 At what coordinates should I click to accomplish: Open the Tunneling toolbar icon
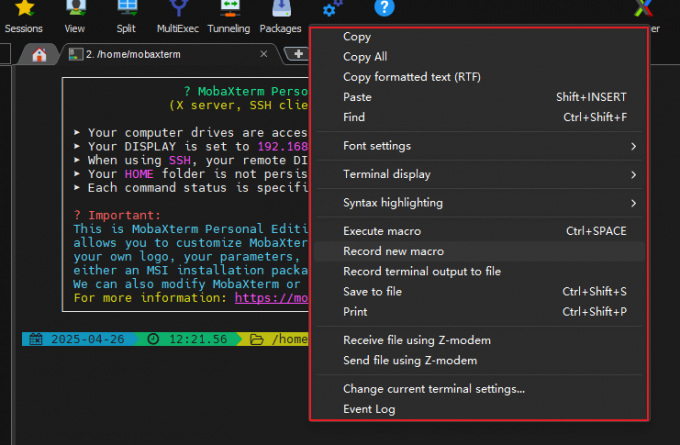tap(229, 9)
